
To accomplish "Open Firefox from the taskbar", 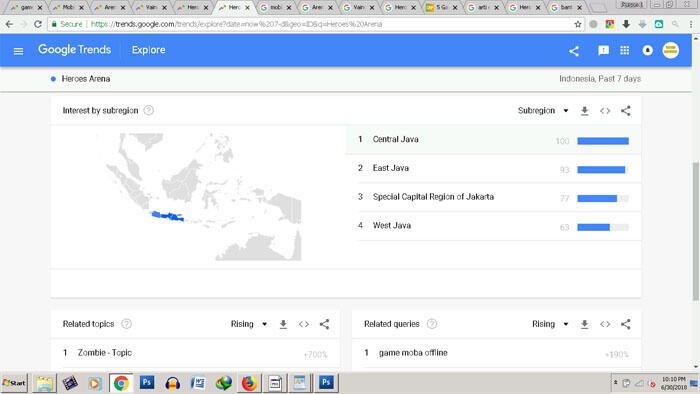I will (x=249, y=383).
